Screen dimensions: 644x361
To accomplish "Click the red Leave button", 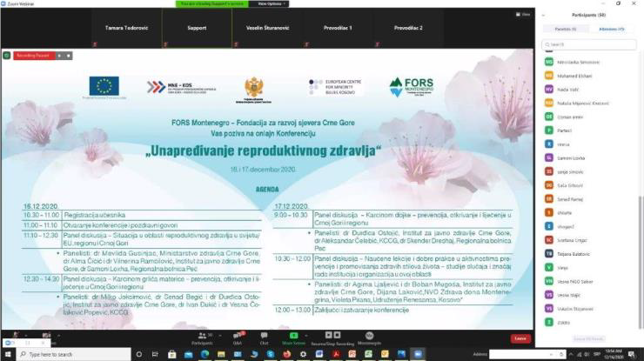I will pyautogui.click(x=520, y=338).
